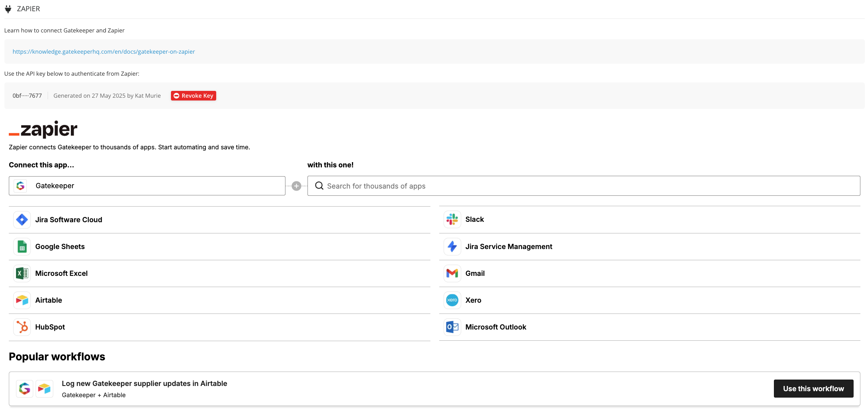The image size is (868, 410).
Task: Focus the Search for thousands of apps field
Action: (x=584, y=186)
